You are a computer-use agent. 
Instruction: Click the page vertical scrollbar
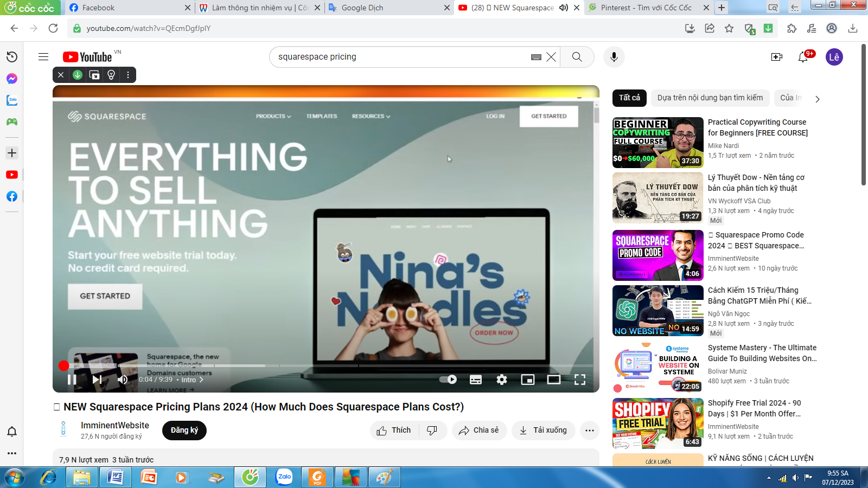point(864,114)
